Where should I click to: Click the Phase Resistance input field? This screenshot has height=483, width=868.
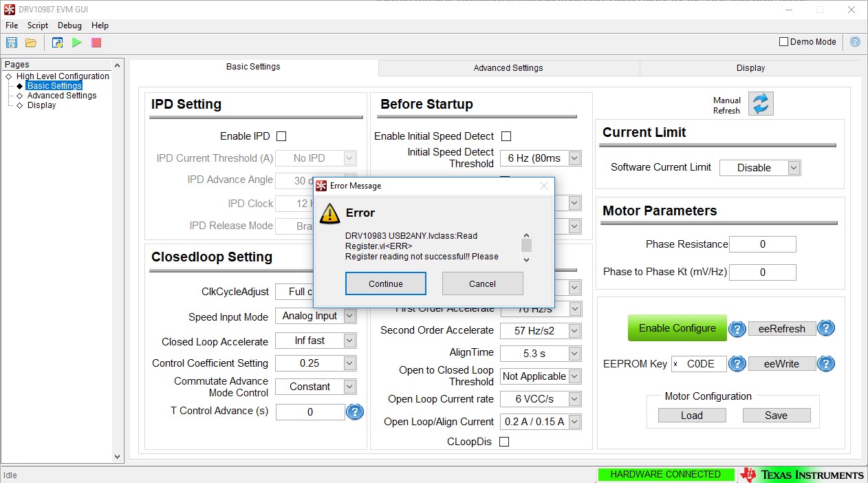point(763,244)
